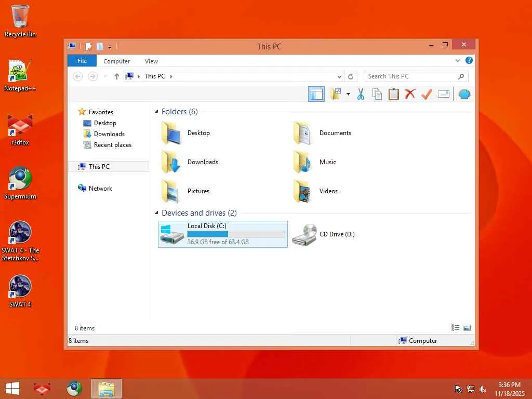Select the Pictures folder icon
The width and height of the screenshot is (532, 399).
[171, 191]
